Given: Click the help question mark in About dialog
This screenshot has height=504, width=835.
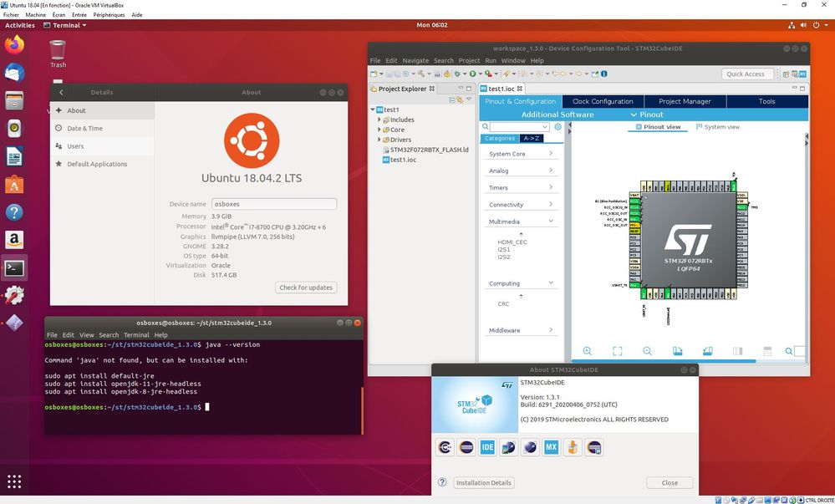Looking at the screenshot, I should [442, 482].
